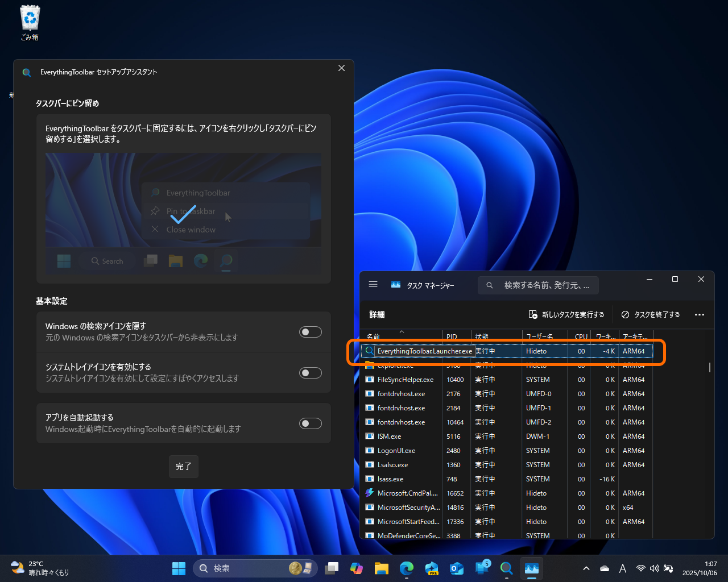Viewport: 728px width, 582px height.
Task: Open File Explorer from the taskbar
Action: (x=382, y=568)
